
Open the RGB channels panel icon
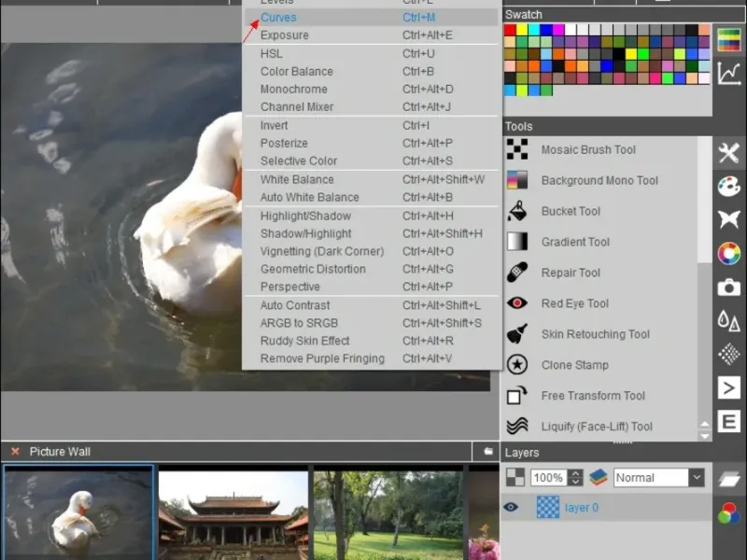(729, 512)
